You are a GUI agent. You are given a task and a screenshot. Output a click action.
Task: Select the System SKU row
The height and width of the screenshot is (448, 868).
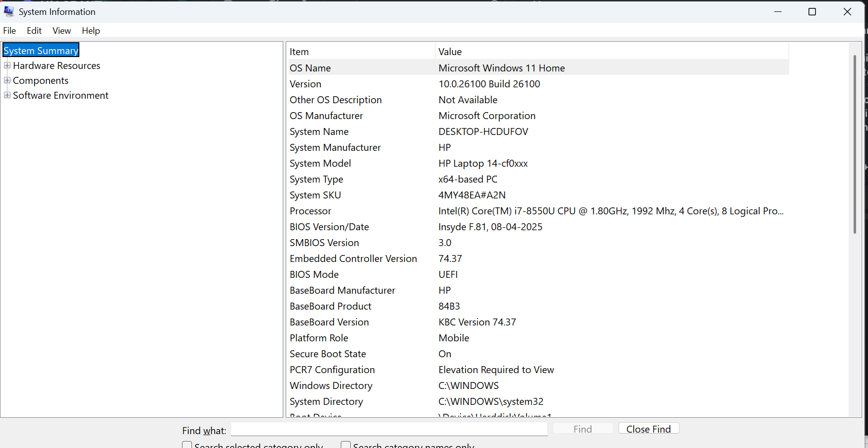538,195
